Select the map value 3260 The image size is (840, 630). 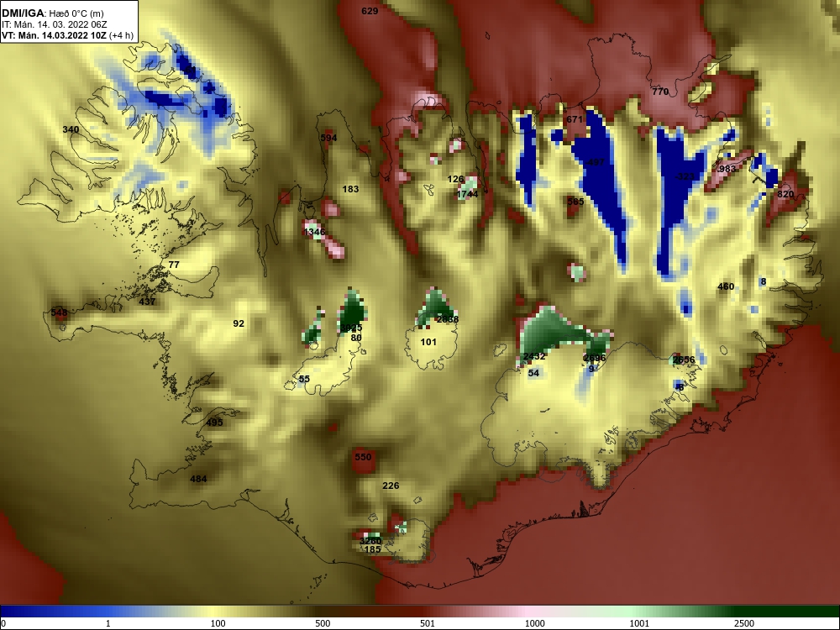(x=370, y=541)
